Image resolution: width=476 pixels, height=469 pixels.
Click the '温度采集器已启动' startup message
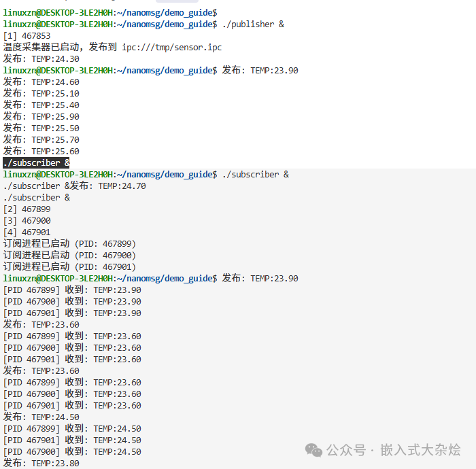41,48
